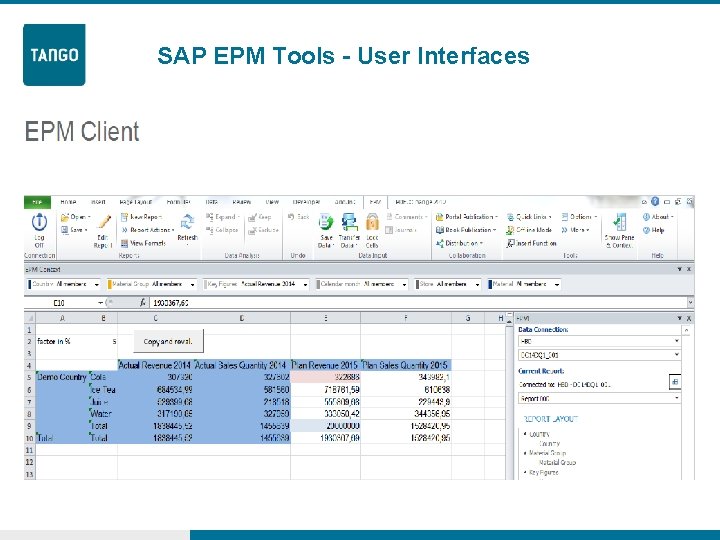Click Journals in Data Input group
Image resolution: width=720 pixels, height=540 pixels.
(x=400, y=230)
